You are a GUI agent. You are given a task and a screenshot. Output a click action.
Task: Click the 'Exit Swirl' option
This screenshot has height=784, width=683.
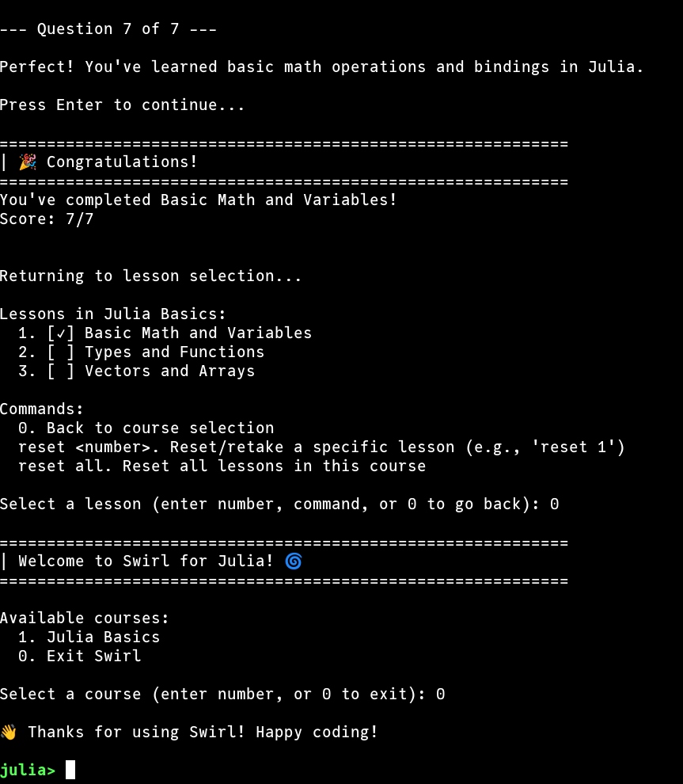tap(93, 657)
